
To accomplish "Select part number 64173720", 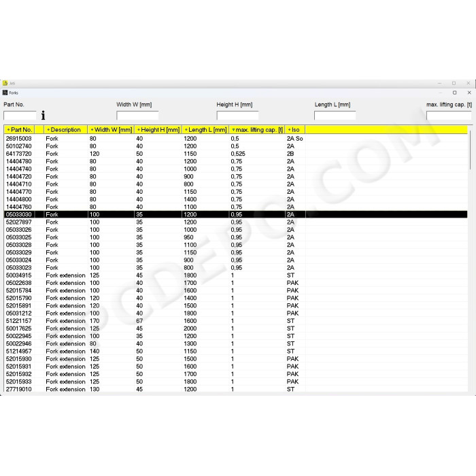I will click(x=19, y=154).
